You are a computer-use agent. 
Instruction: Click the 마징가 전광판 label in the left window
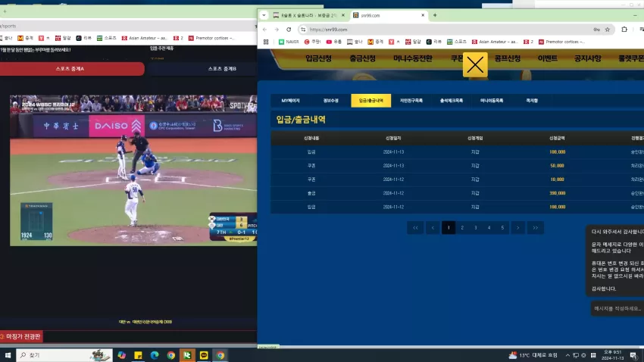pos(21,336)
